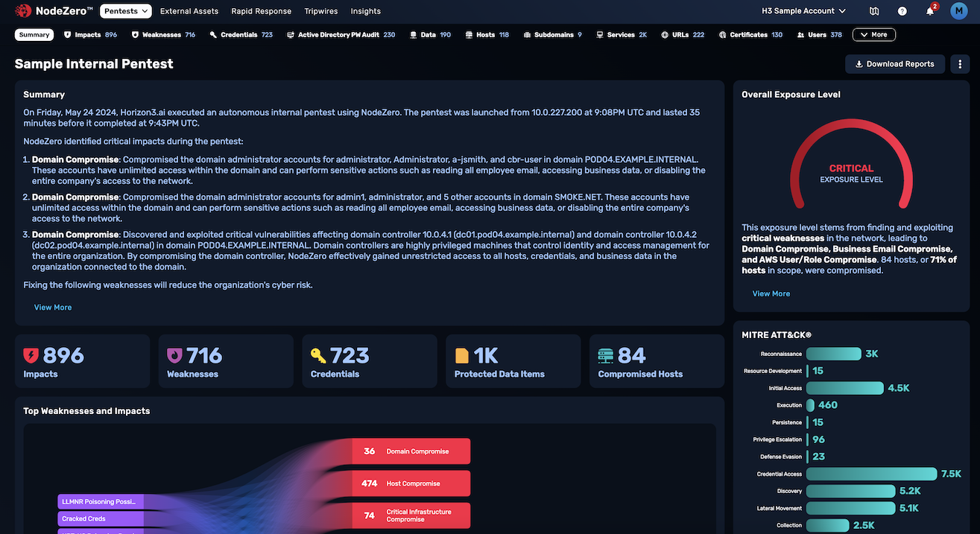
Task: Open the More chevron dropdown in the filter bar
Action: click(x=873, y=34)
